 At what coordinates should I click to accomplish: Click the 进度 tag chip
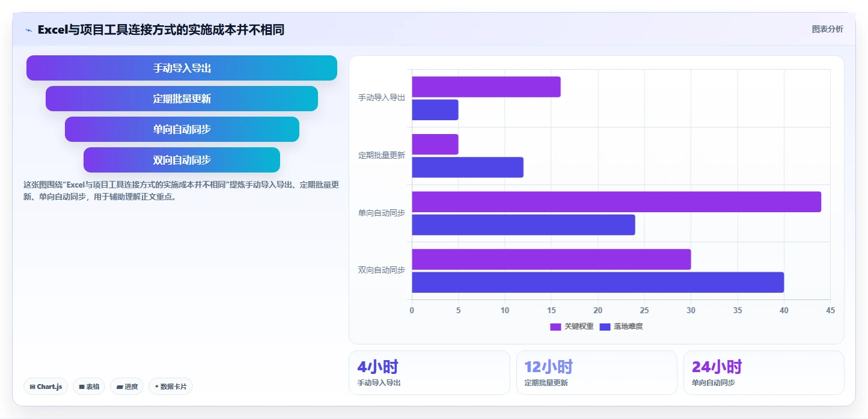click(127, 387)
